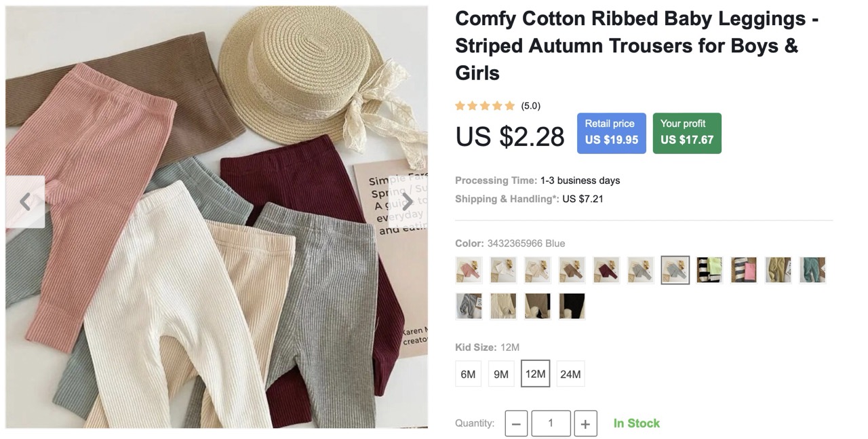Pick the brown leggings color thumbnail
Screen dimensions: 868x439
[x=572, y=270]
